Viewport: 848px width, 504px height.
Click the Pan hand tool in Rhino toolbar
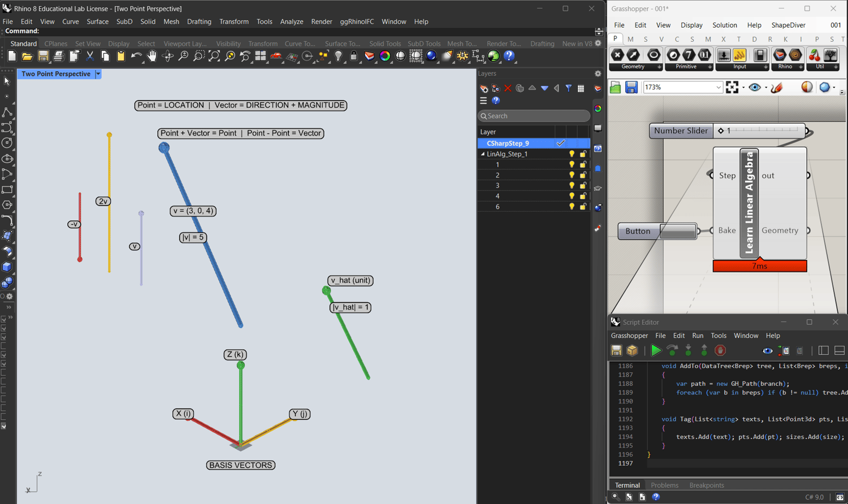pos(152,56)
